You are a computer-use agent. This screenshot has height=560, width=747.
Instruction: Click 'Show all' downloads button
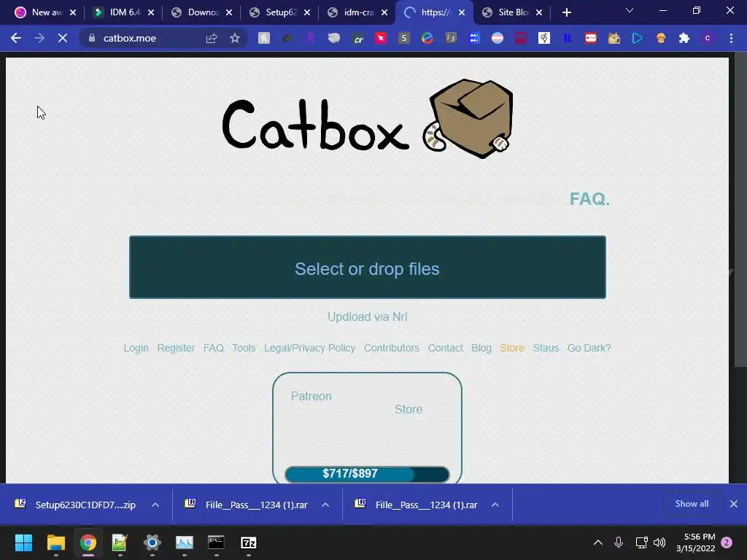(692, 504)
